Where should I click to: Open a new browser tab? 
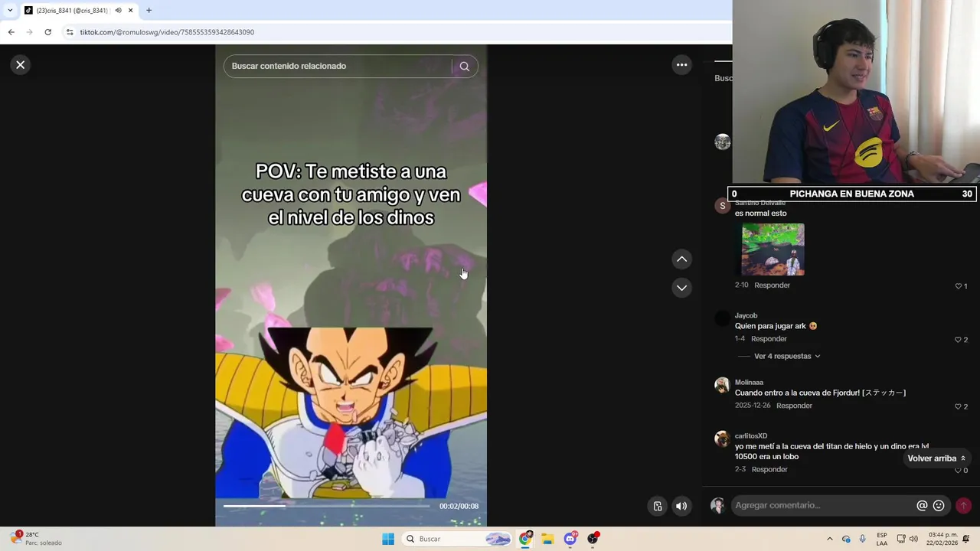point(149,10)
